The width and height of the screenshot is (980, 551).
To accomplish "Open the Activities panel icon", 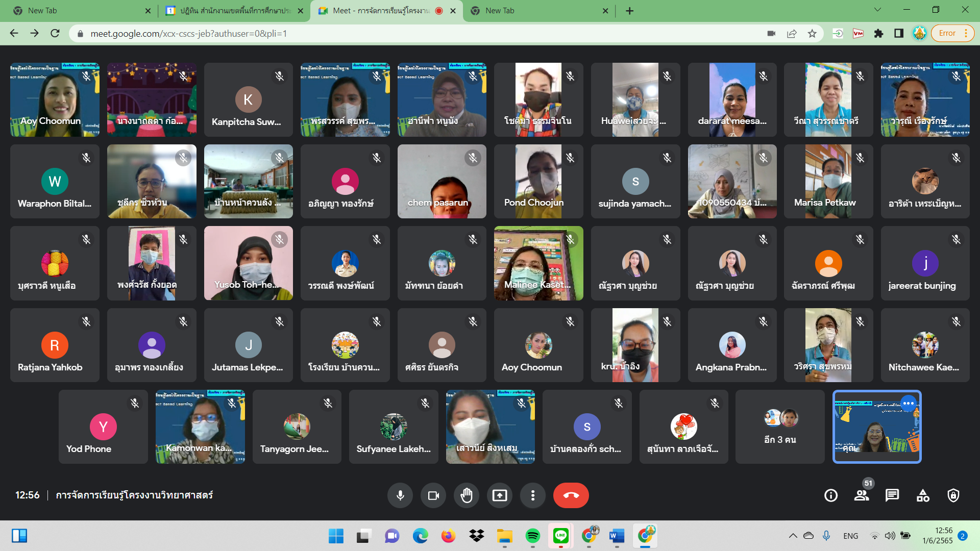I will coord(923,495).
